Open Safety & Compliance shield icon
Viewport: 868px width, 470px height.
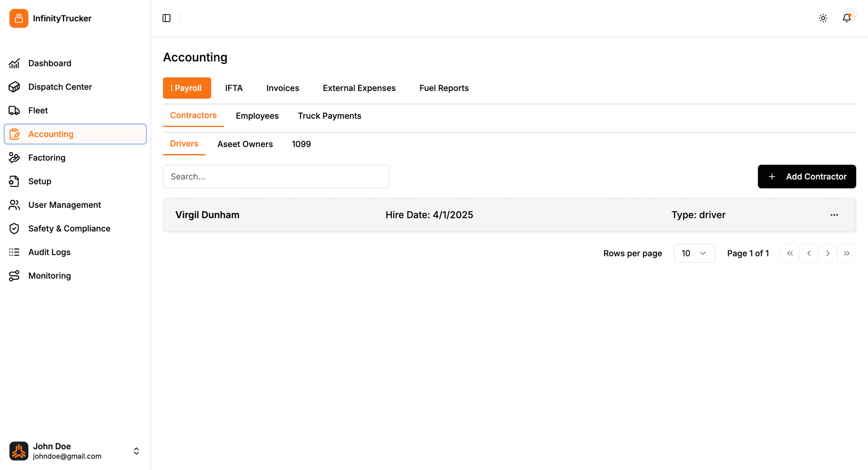(14, 229)
